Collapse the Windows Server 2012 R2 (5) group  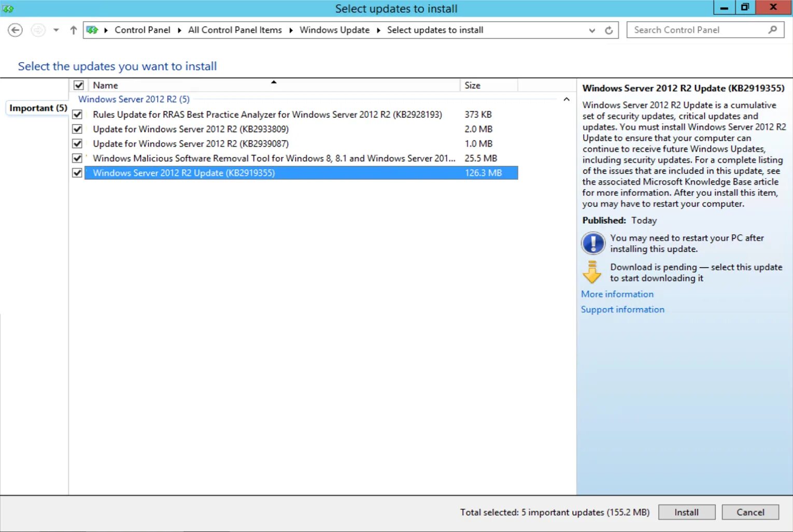click(x=567, y=99)
